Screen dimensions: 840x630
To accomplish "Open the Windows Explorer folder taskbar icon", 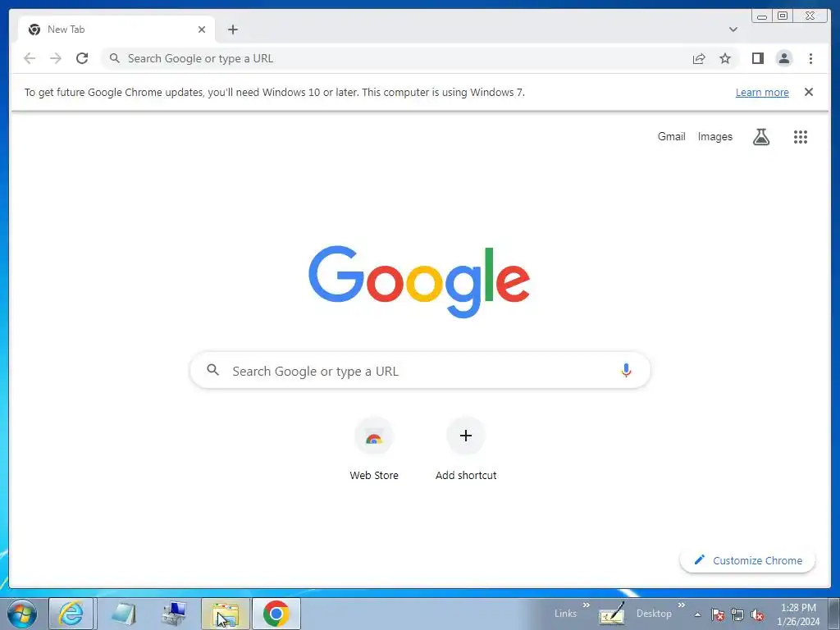I will click(x=226, y=614).
